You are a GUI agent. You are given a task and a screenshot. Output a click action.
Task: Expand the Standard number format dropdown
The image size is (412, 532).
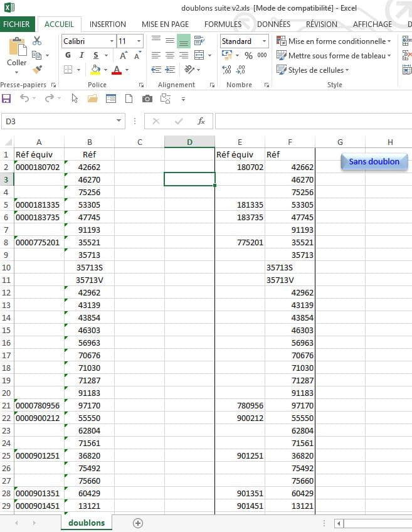point(264,41)
